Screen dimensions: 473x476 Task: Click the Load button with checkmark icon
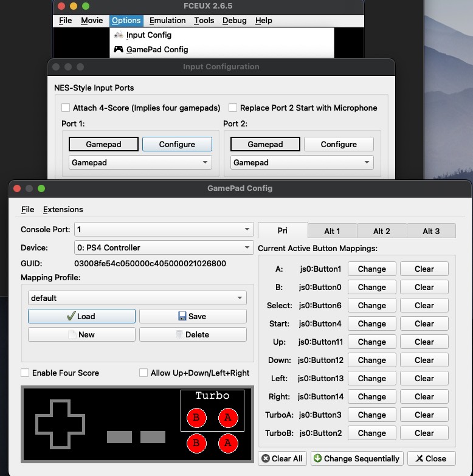pos(81,316)
